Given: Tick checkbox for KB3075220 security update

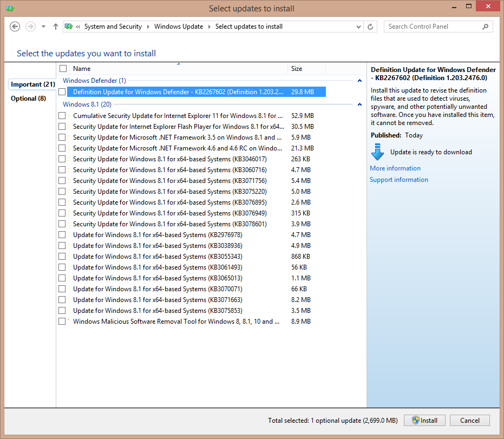Looking at the screenshot, I should 62,192.
